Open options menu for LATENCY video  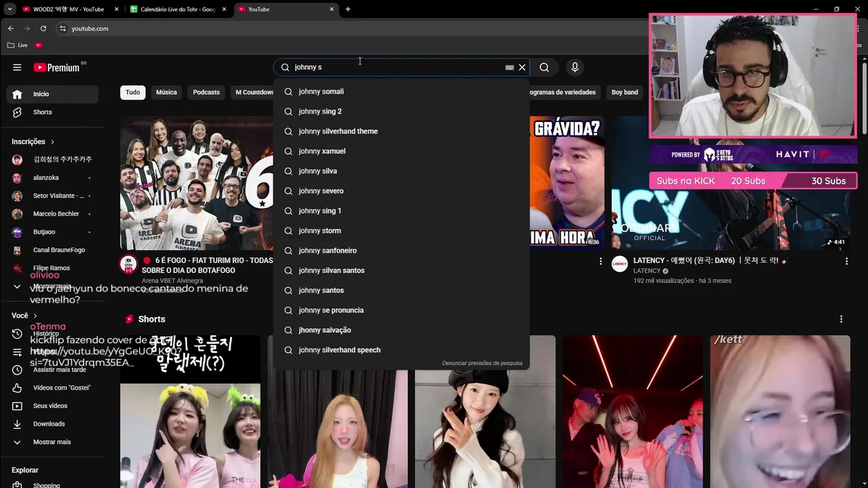(846, 261)
